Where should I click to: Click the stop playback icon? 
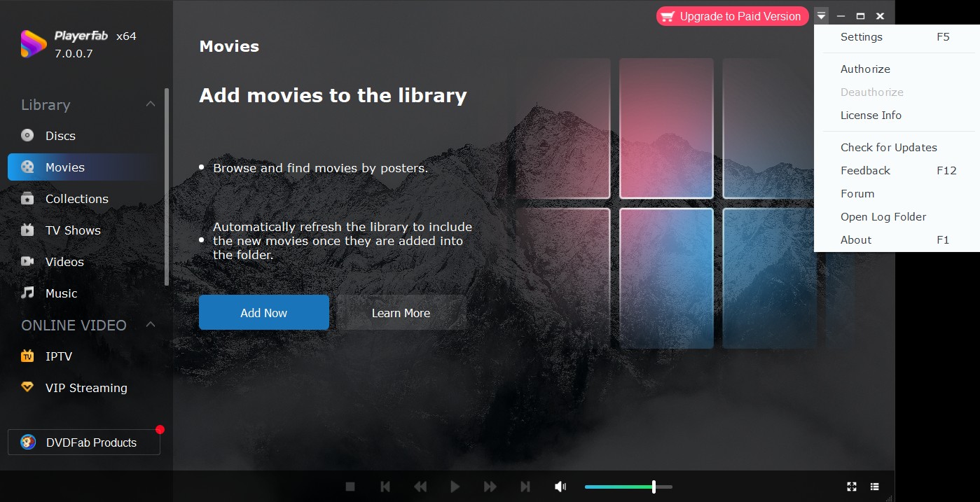(350, 487)
